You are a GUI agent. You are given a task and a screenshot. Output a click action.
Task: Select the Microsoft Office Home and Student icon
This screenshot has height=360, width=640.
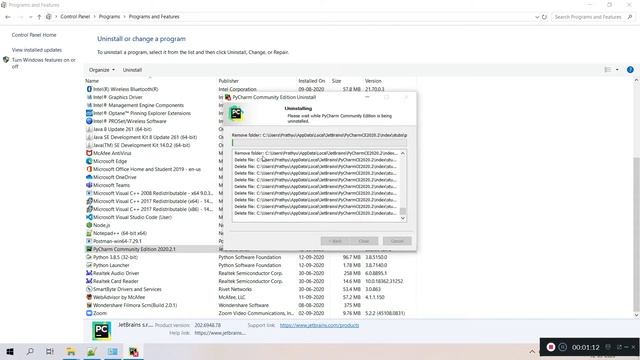point(89,169)
